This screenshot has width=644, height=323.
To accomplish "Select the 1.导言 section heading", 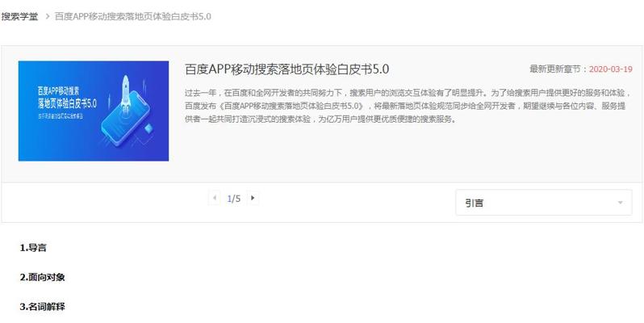I will [x=33, y=248].
